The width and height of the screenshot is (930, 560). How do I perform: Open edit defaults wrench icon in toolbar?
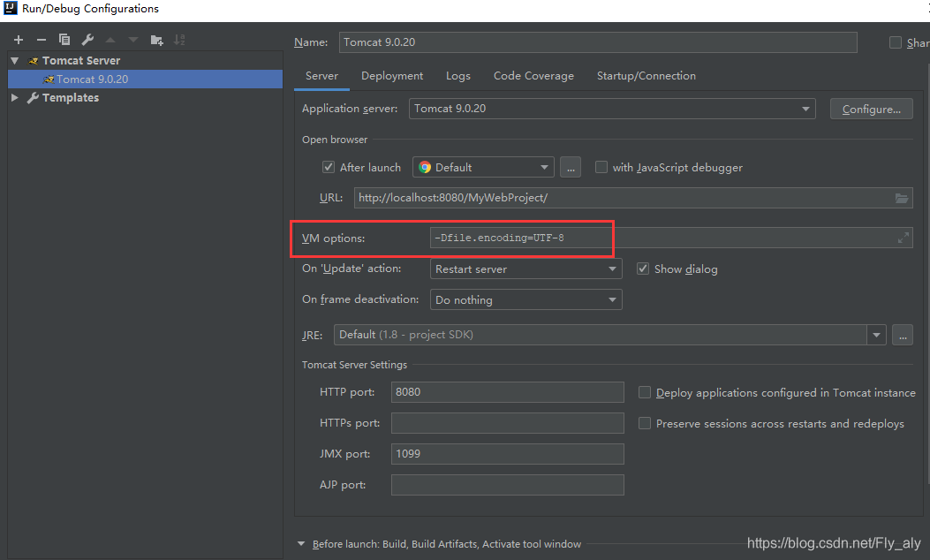coord(87,40)
